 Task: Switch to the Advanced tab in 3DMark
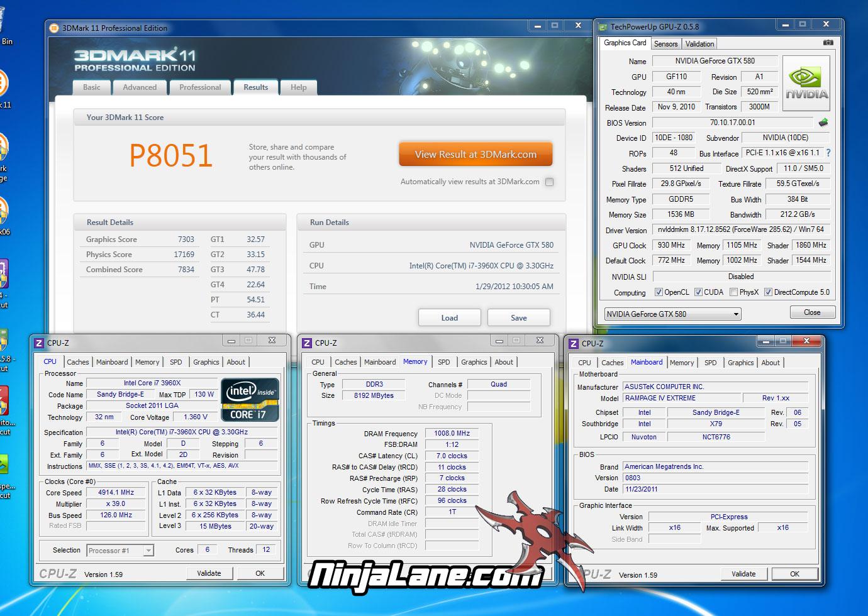[140, 87]
